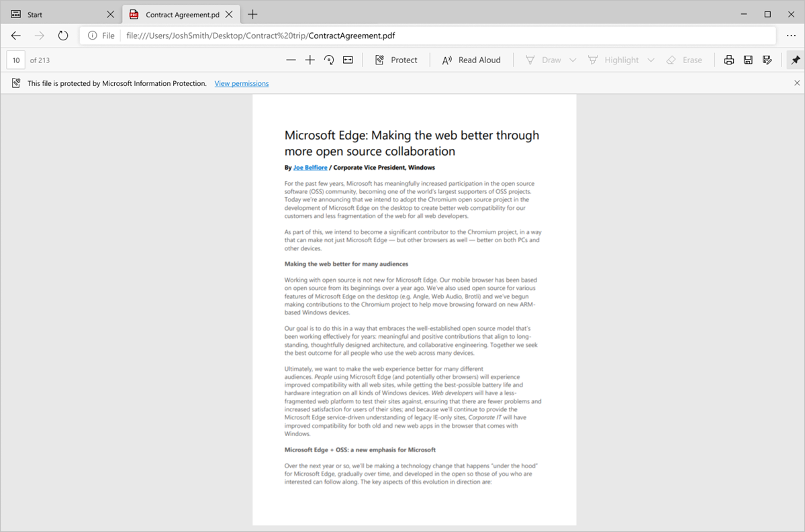Activate the Erase tool
This screenshot has height=532, width=805.
(x=684, y=60)
